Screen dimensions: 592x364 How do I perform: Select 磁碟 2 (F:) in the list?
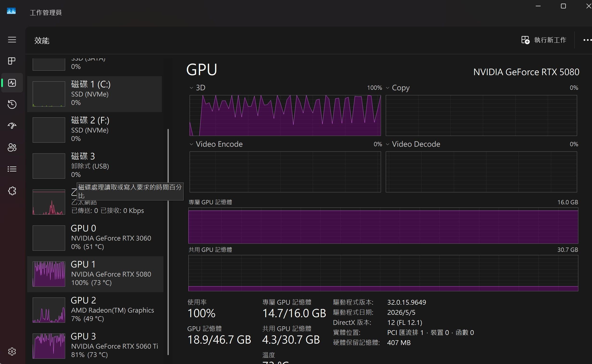94,130
